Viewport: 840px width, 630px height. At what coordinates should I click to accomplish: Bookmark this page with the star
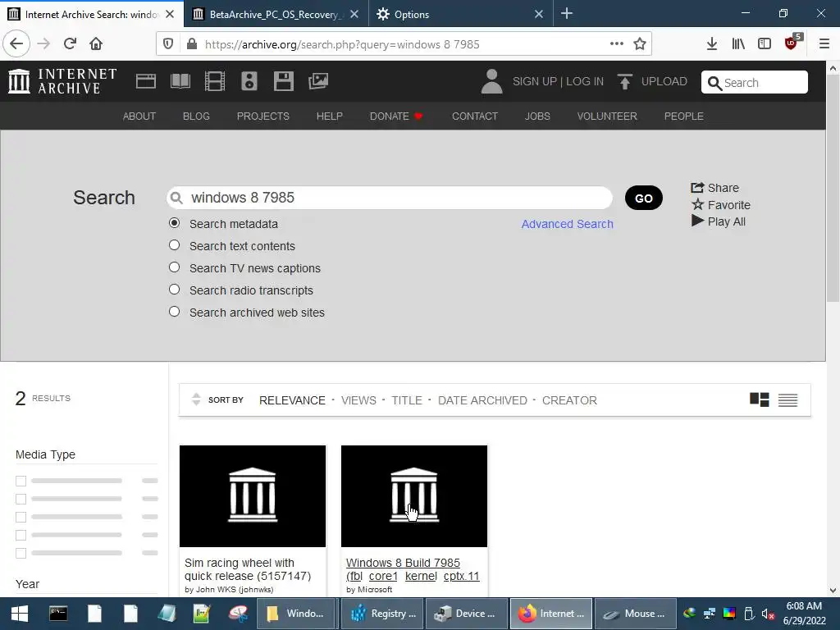(640, 44)
